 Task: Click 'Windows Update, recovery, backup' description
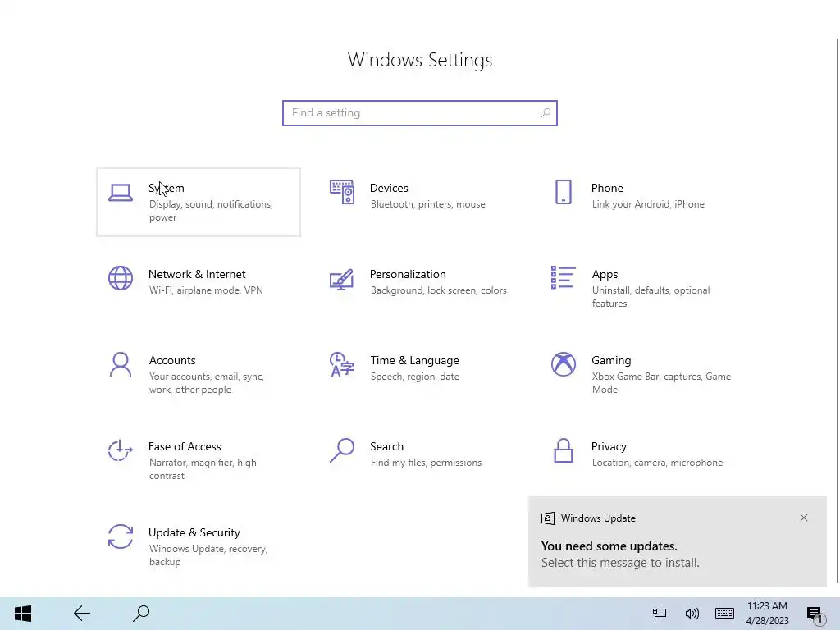[208, 555]
